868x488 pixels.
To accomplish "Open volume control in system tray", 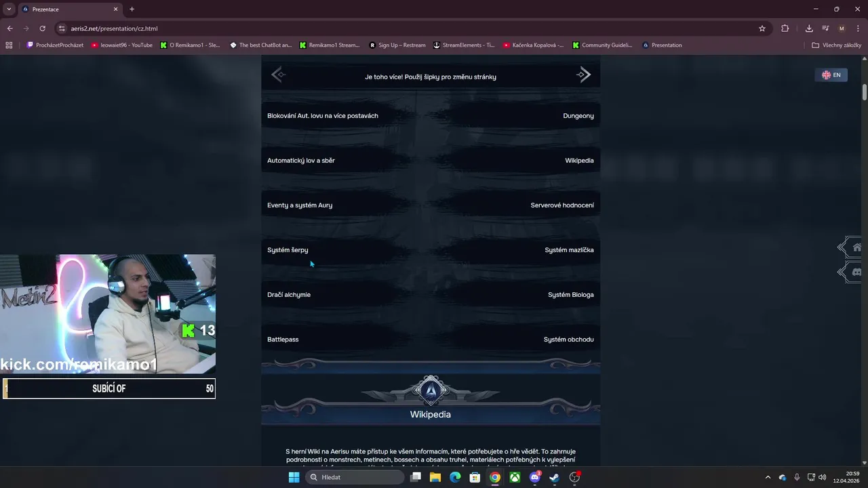I will 823,477.
